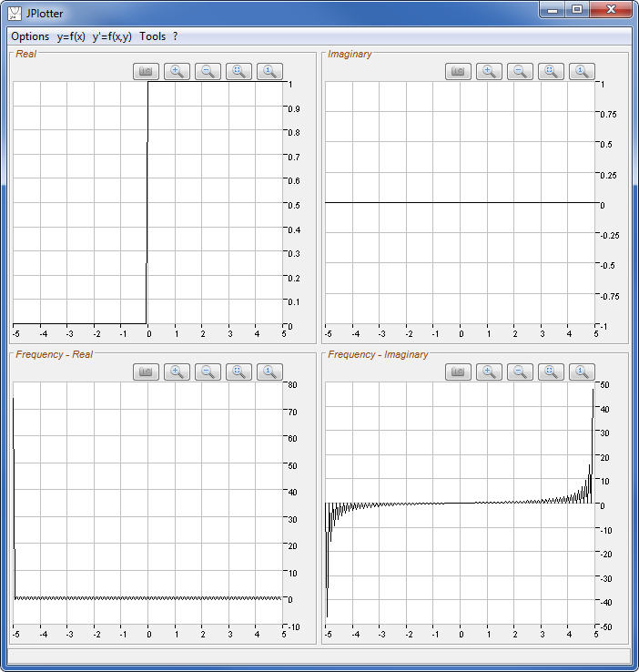
Task: Zoom in on the Imaginary plot
Action: coord(490,71)
